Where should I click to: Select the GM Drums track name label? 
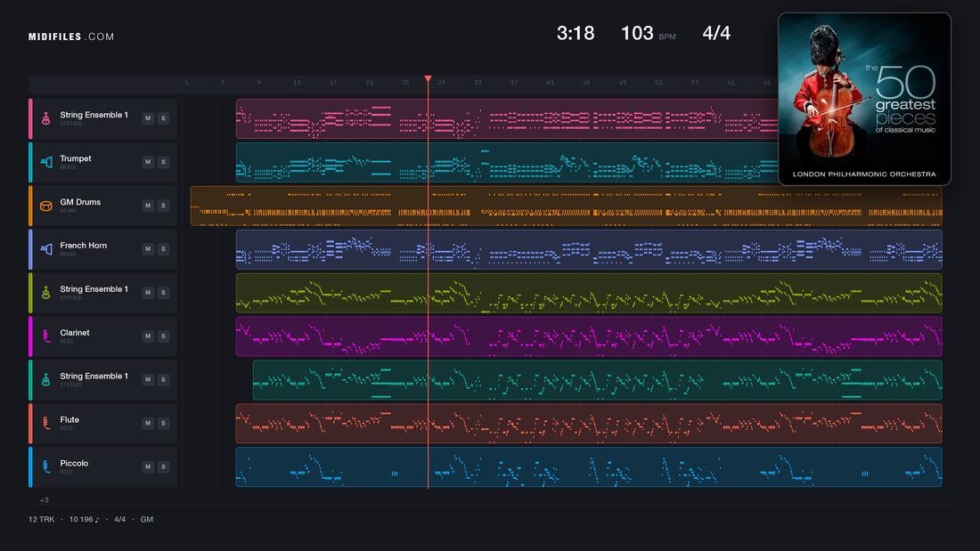(x=80, y=202)
